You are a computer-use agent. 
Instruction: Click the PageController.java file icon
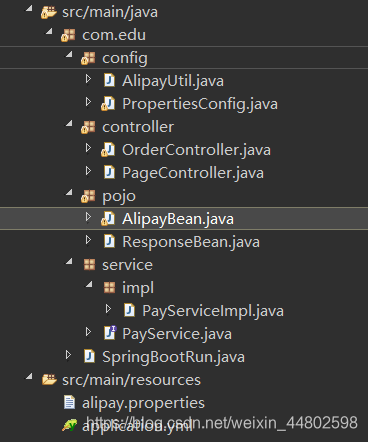click(109, 173)
